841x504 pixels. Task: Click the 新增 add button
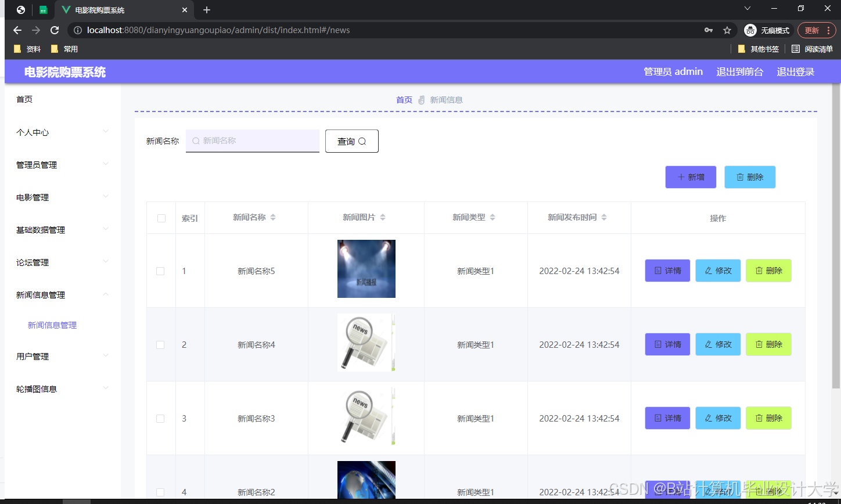691,177
